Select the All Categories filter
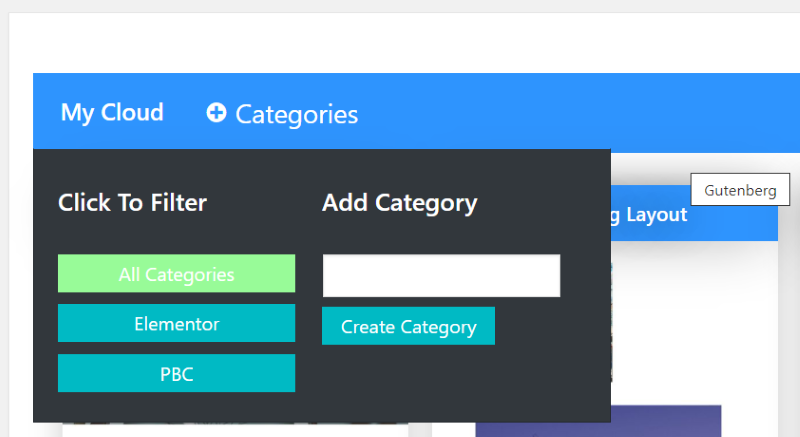 coord(177,273)
